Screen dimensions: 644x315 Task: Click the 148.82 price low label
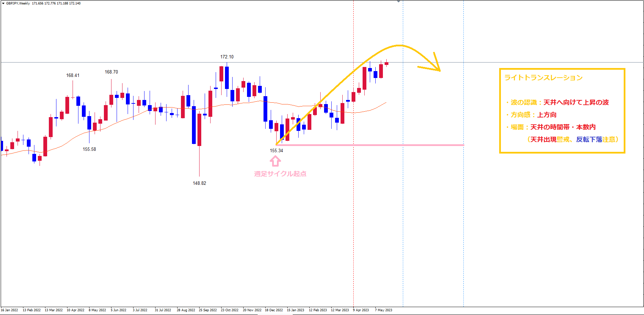click(199, 183)
